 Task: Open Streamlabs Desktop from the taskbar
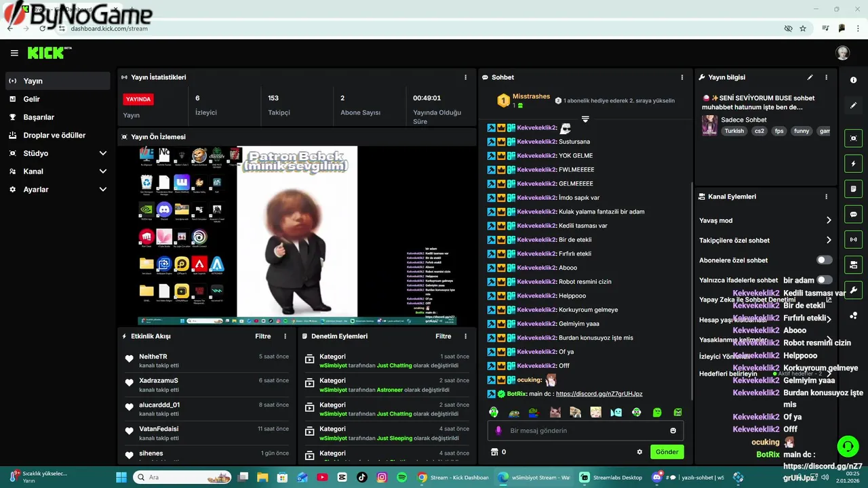tap(610, 477)
